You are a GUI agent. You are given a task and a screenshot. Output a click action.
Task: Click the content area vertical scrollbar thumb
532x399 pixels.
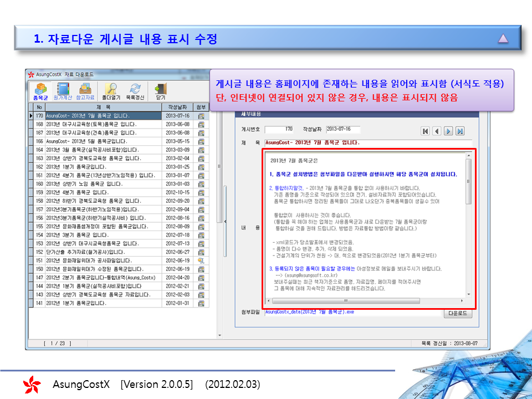point(469,182)
